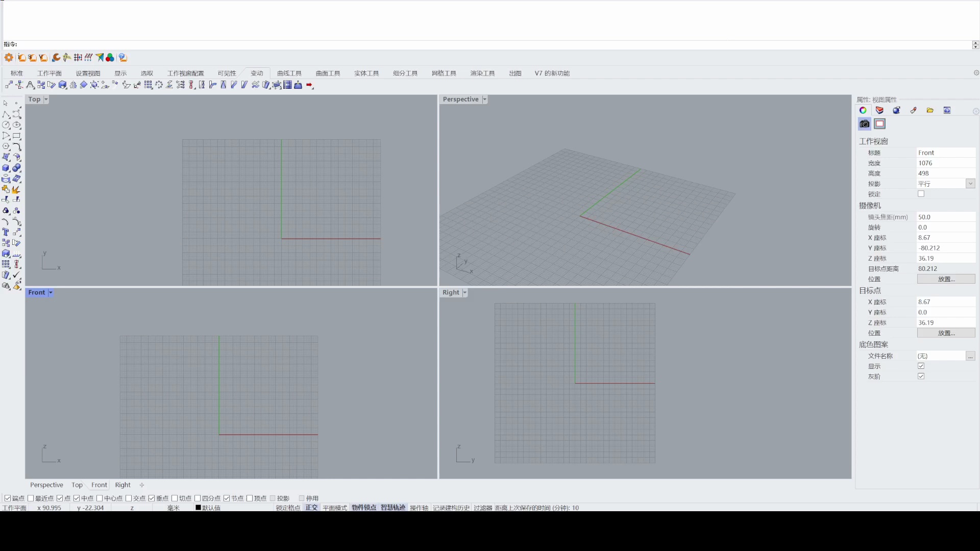Open the help panel icon in properties
The image size is (980, 551).
[x=947, y=110]
